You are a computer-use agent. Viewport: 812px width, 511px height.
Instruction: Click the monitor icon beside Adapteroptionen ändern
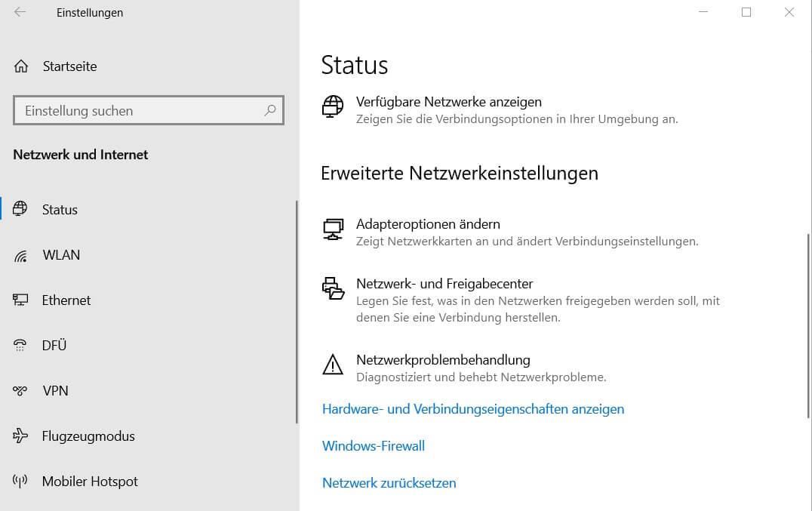pos(332,229)
